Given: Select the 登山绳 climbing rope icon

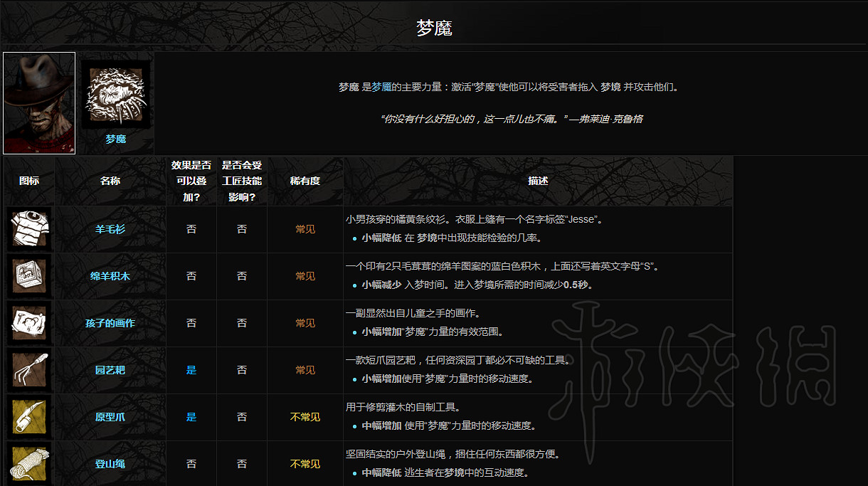Looking at the screenshot, I should [28, 464].
